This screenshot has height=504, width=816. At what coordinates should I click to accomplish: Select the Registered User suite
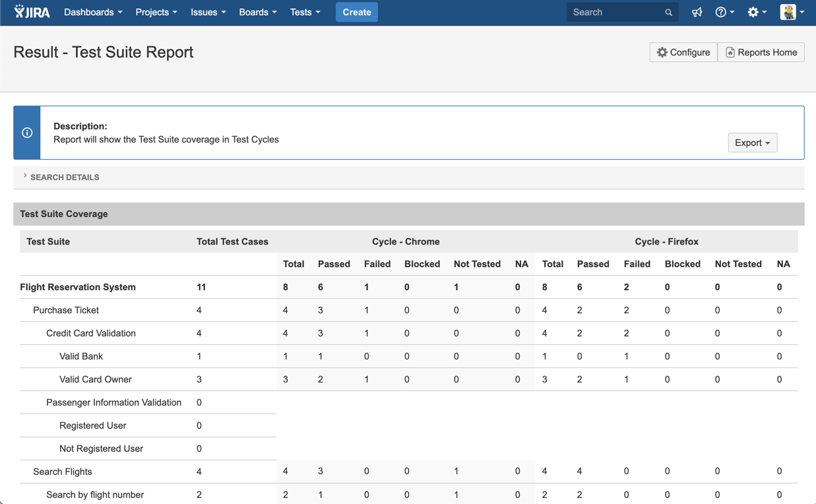click(92, 425)
